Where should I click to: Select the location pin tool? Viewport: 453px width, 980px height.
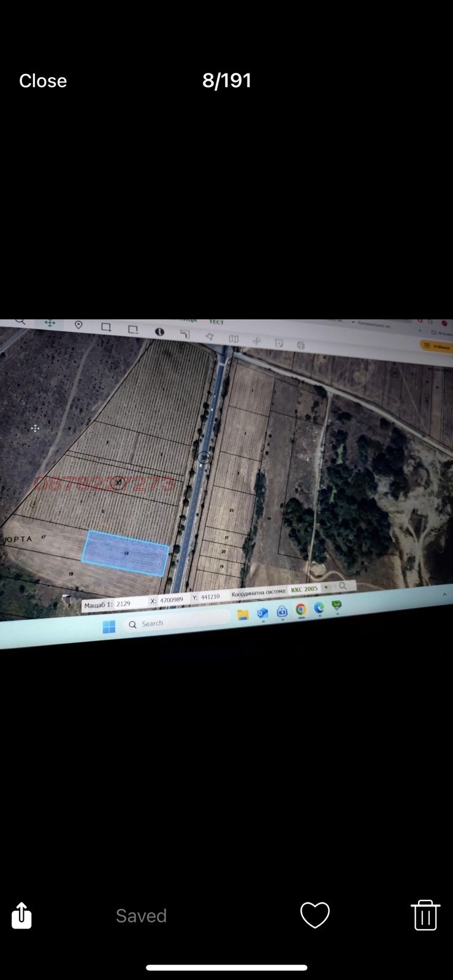pyautogui.click(x=78, y=325)
